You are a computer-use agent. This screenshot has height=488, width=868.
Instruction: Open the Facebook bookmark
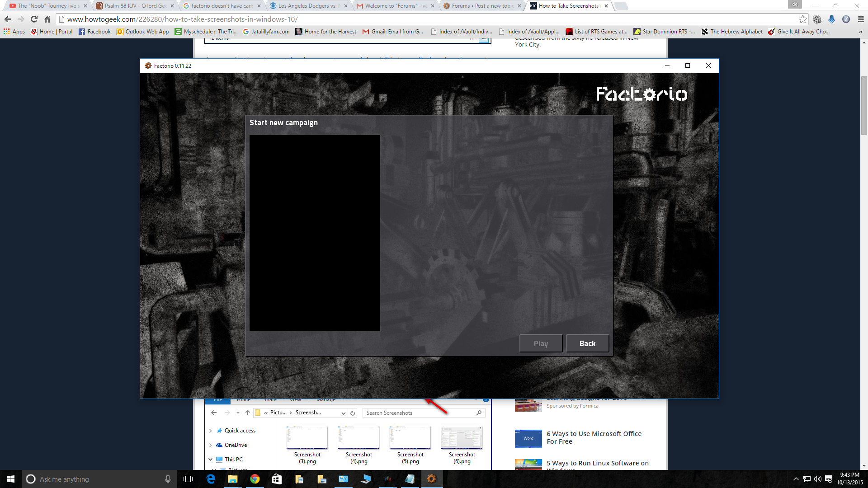pyautogui.click(x=94, y=32)
